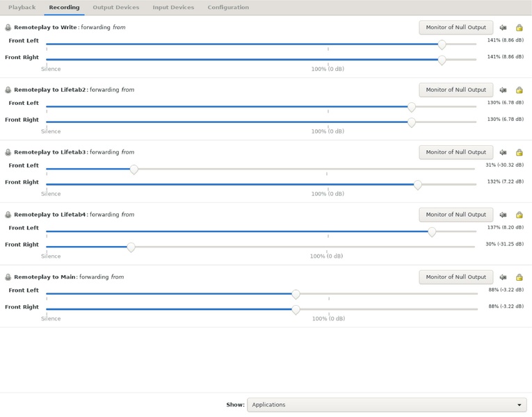Viewport: 532px width, 417px height.
Task: Open the Show Applications dropdown
Action: (387, 404)
